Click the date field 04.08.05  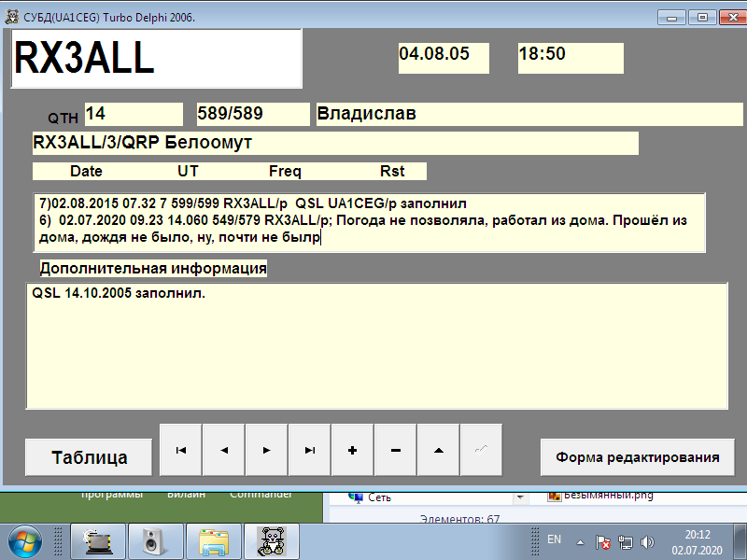tap(444, 58)
